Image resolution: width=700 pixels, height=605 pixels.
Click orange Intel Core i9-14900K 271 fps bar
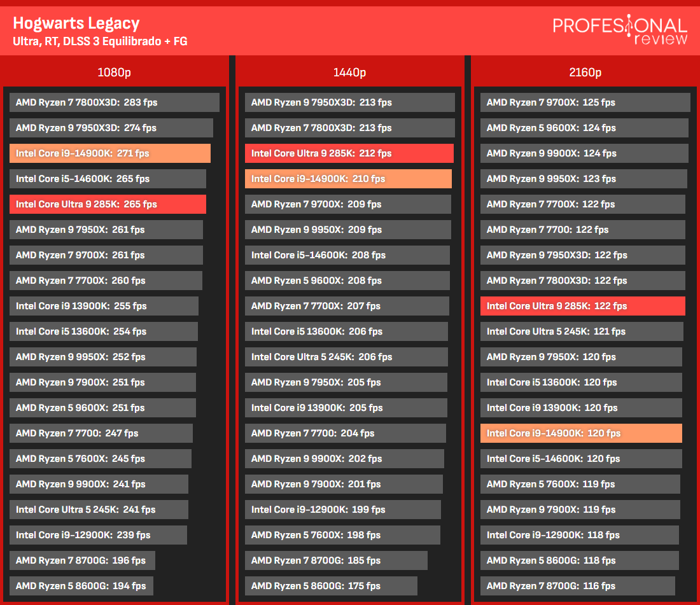pyautogui.click(x=110, y=153)
